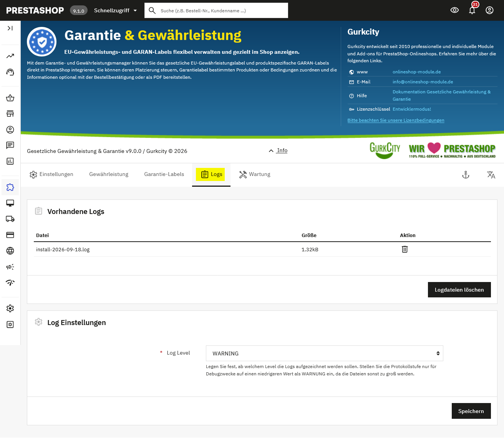Select the install-2026-09-18.log file name
The height and width of the screenshot is (438, 504).
[x=63, y=250]
